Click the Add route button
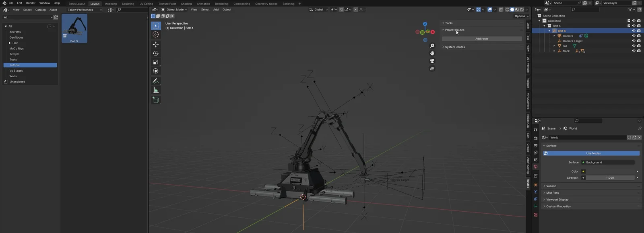 point(481,39)
